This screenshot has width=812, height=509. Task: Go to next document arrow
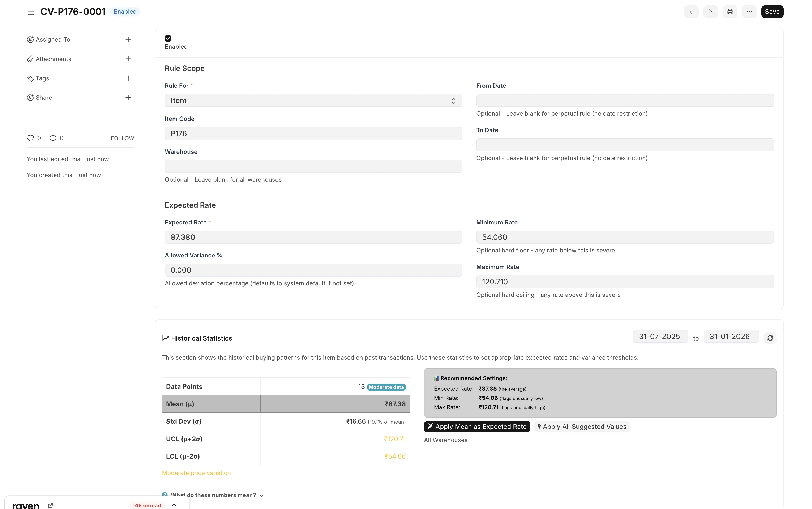[x=710, y=12]
